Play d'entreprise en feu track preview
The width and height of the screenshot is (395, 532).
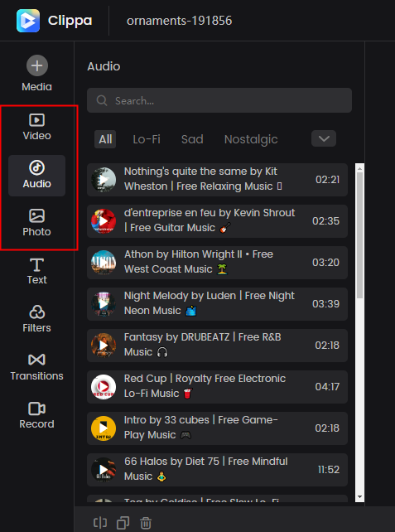[x=104, y=221]
